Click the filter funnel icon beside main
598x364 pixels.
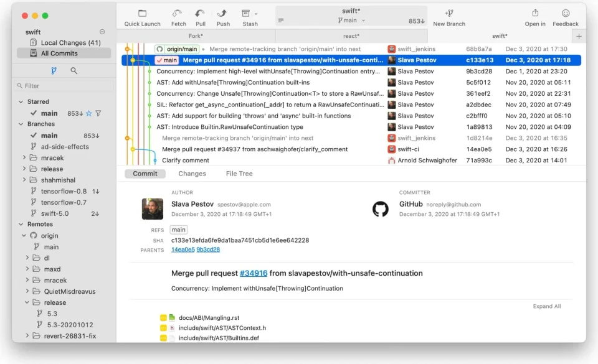click(98, 113)
